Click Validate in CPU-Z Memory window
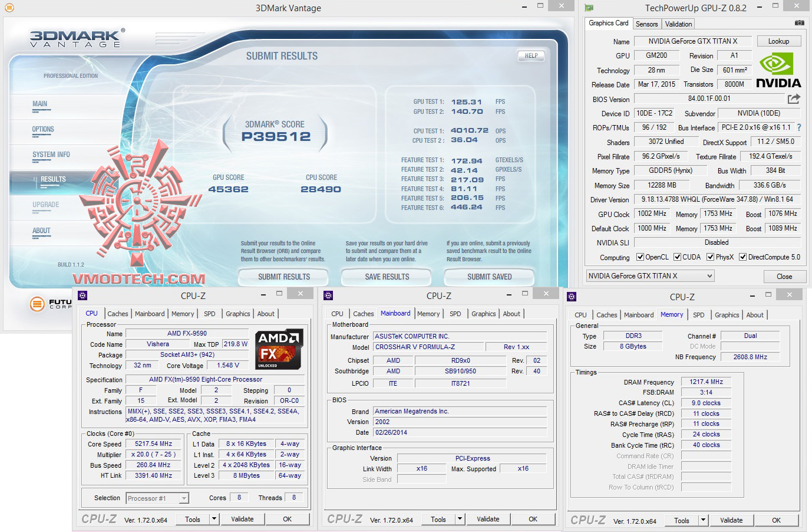This screenshot has height=532, width=812. tap(731, 520)
